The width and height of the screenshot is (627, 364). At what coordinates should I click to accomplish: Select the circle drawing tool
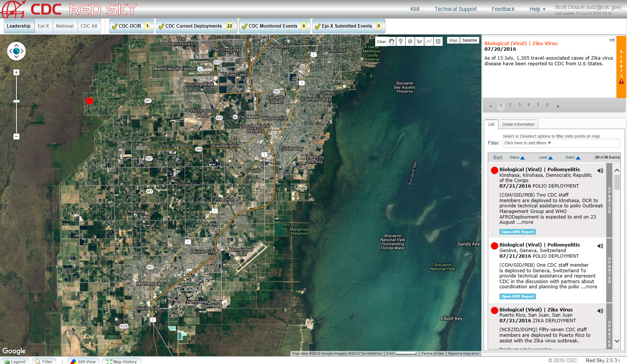click(x=410, y=41)
